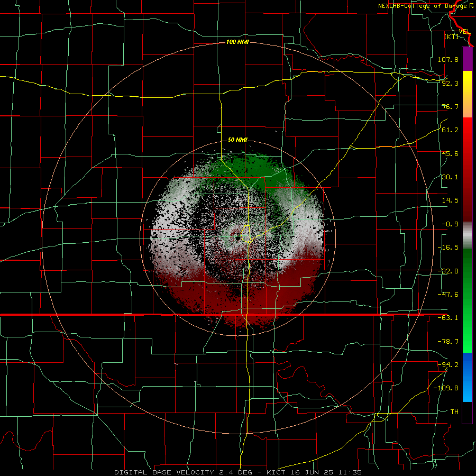This screenshot has height=476, width=476.
Task: Select the -63.1 legend value
Action: click(x=448, y=318)
